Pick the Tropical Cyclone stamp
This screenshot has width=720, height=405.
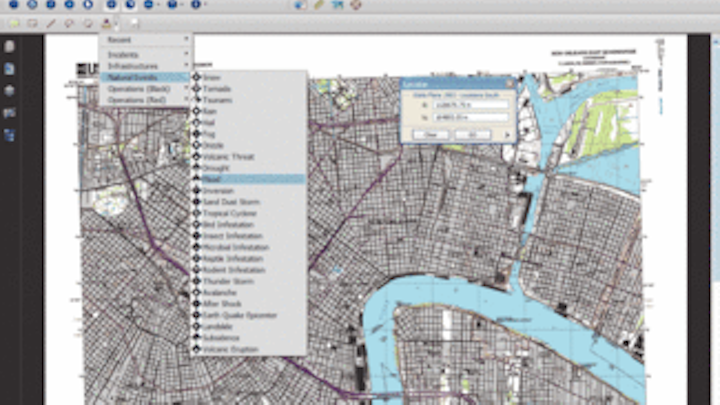click(248, 213)
